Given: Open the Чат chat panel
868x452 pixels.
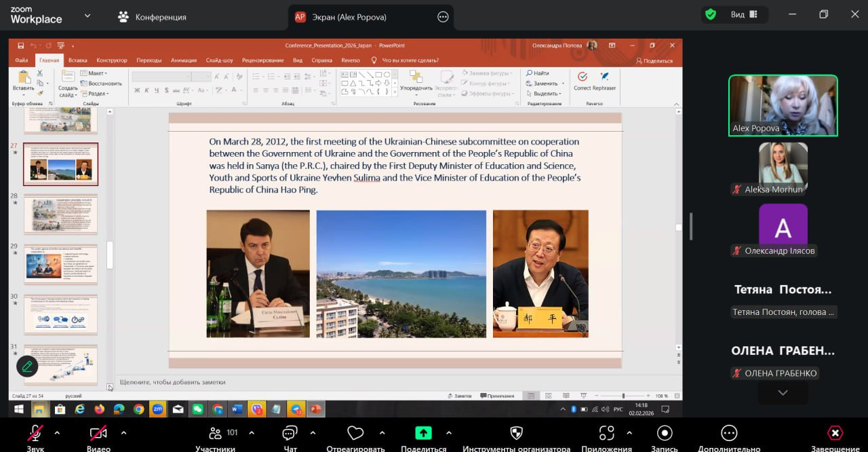Looking at the screenshot, I should [290, 434].
